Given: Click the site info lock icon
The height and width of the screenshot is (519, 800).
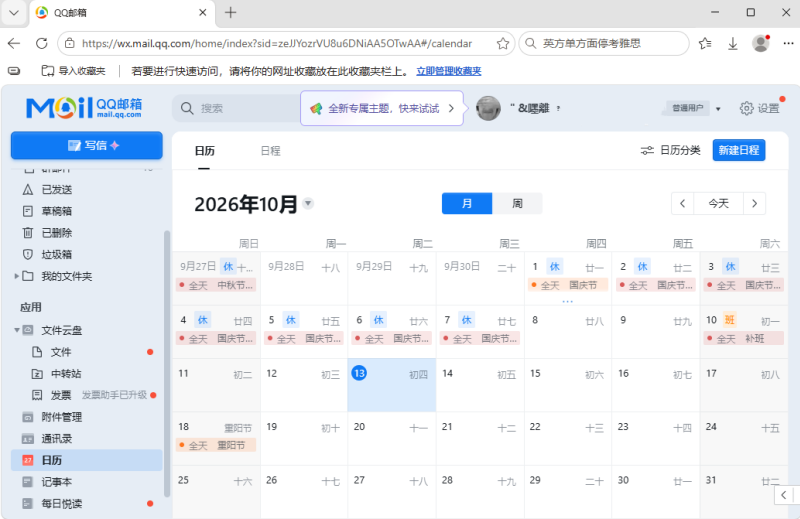Looking at the screenshot, I should 70,43.
